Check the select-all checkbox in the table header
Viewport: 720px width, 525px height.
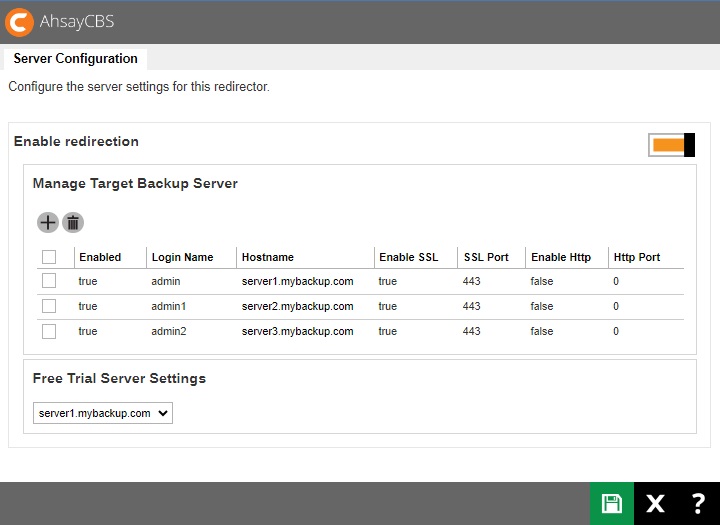pos(49,257)
